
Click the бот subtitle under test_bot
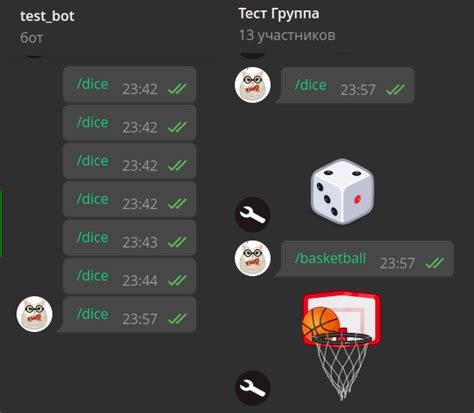coord(32,38)
